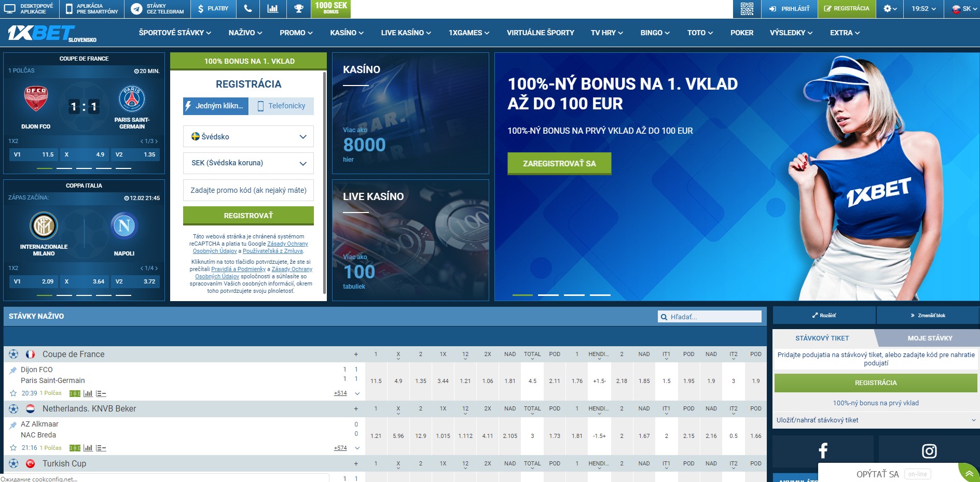Expand more markets for Dijon FCO match
The image size is (980, 482).
[x=357, y=393]
